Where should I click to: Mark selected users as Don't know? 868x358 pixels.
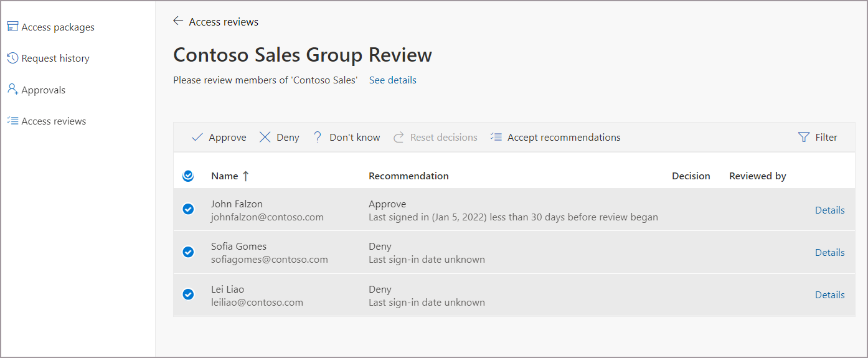346,138
